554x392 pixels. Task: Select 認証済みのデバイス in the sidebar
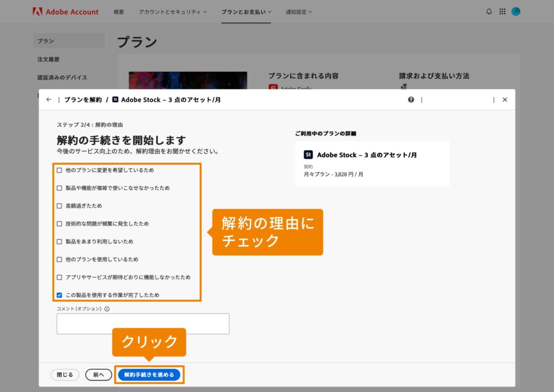(62, 77)
